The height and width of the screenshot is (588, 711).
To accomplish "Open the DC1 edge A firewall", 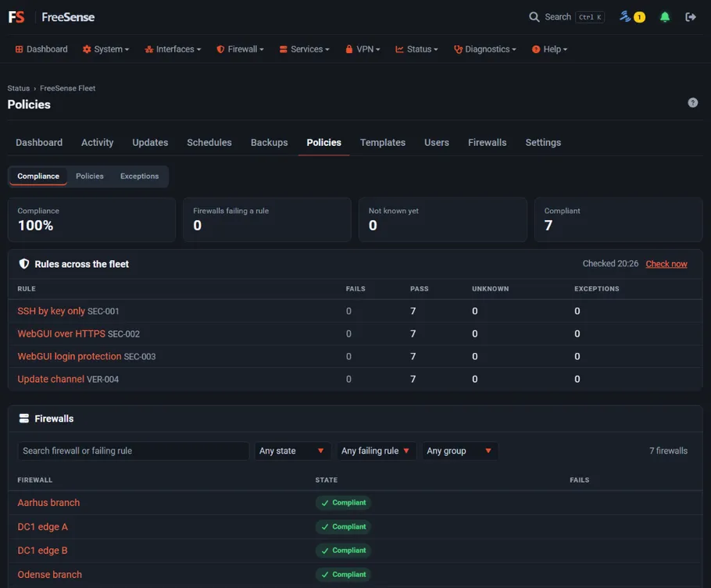I will 43,527.
